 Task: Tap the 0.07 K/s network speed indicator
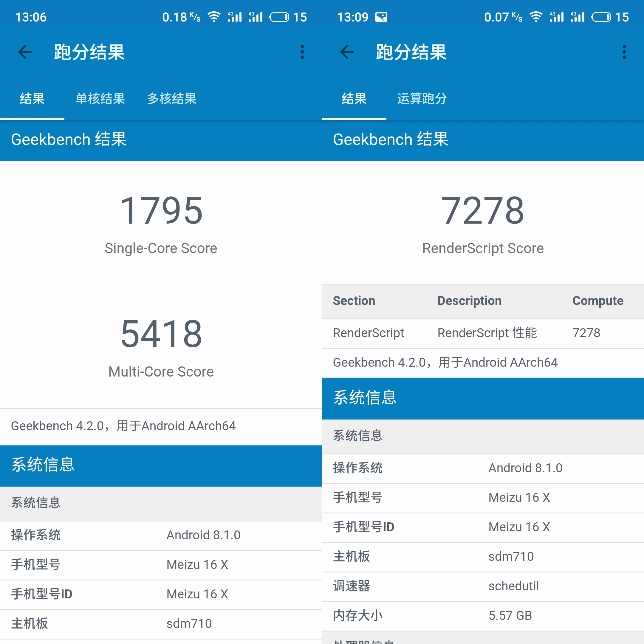(x=503, y=17)
